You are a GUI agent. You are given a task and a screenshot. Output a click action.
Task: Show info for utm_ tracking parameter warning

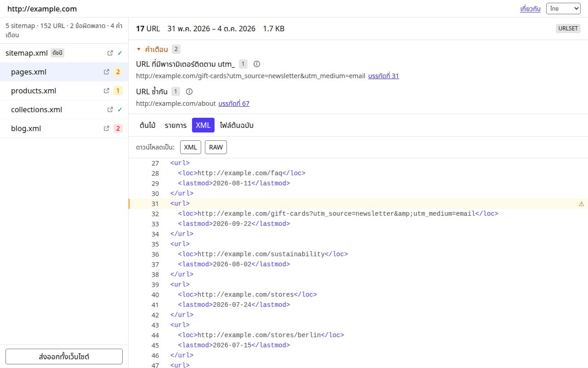[x=257, y=64]
